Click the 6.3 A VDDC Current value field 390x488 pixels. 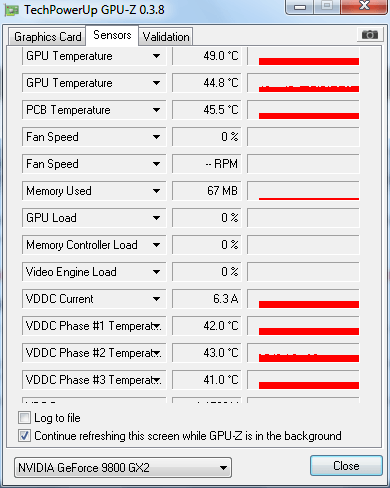pyautogui.click(x=207, y=299)
